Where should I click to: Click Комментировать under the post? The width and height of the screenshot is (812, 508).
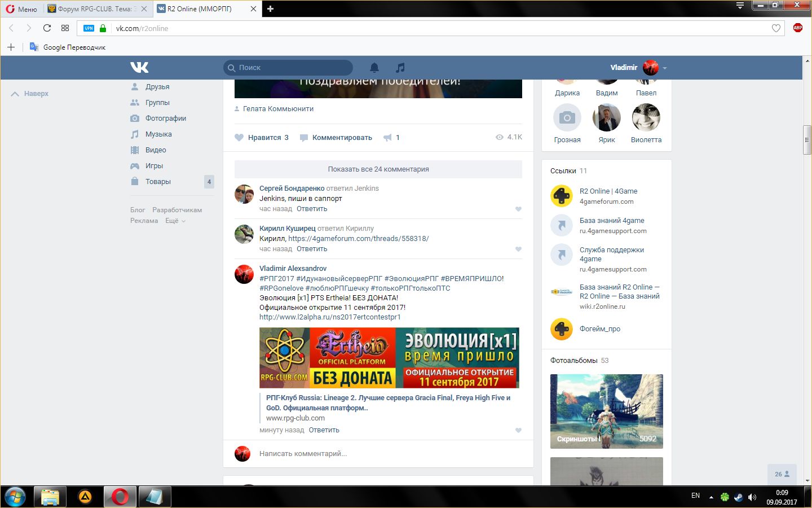click(336, 137)
